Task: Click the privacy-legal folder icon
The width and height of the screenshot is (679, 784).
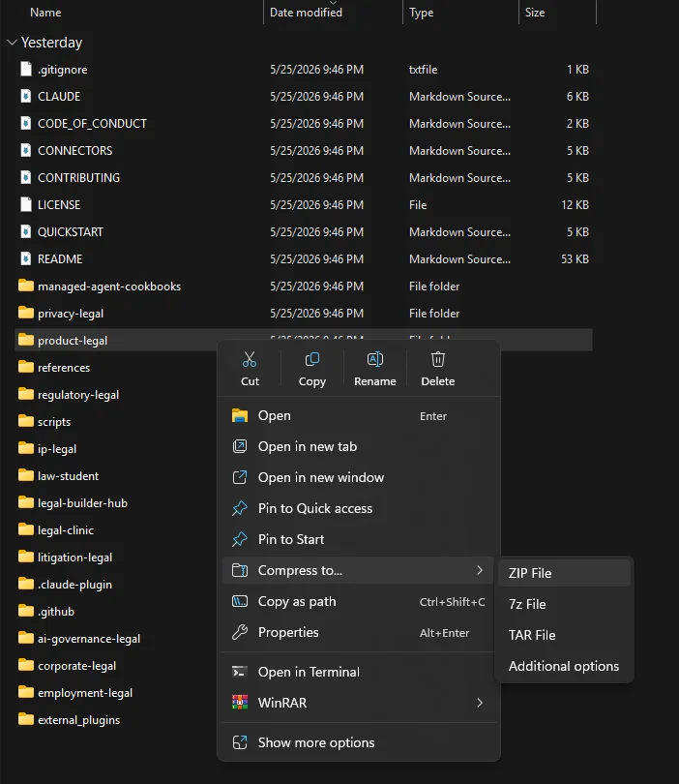Action: 25,313
